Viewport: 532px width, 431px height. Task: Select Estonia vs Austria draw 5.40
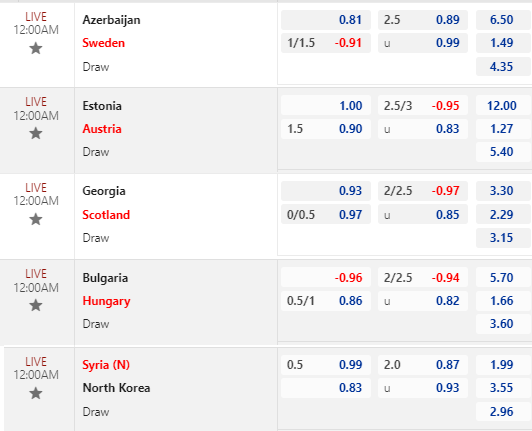(504, 152)
